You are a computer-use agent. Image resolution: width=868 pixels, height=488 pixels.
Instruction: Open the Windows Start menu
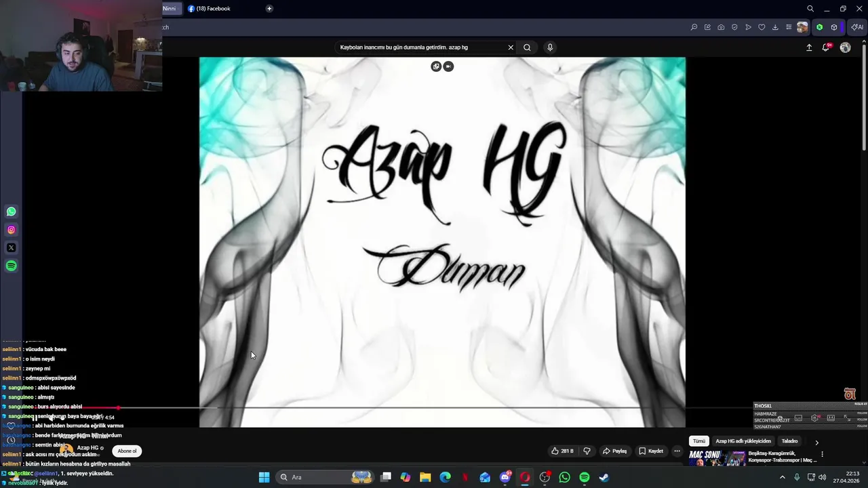pos(264,477)
